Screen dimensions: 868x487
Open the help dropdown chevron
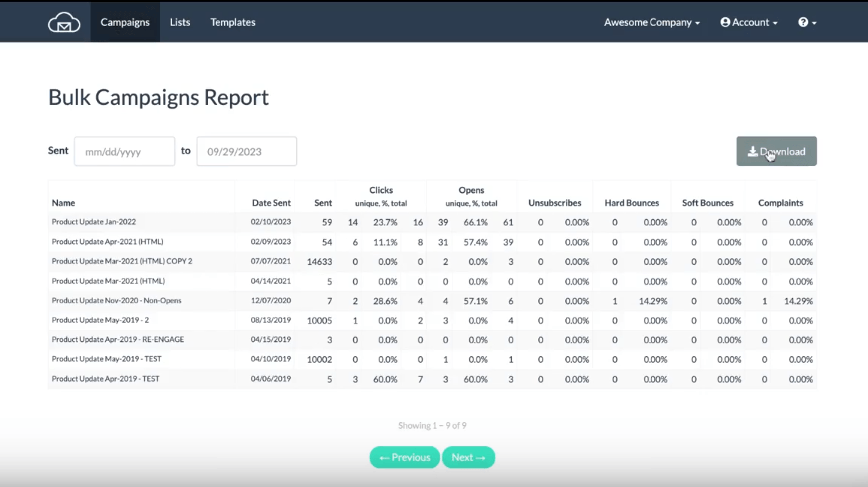click(813, 23)
